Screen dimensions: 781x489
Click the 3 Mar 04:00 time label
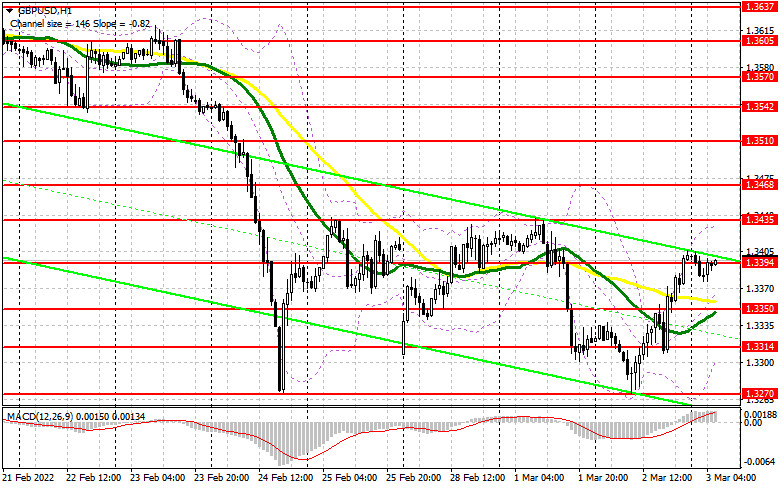(731, 478)
